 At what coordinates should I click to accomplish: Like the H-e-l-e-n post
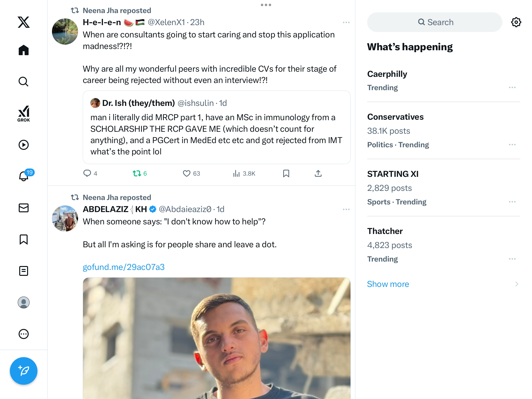click(x=187, y=174)
